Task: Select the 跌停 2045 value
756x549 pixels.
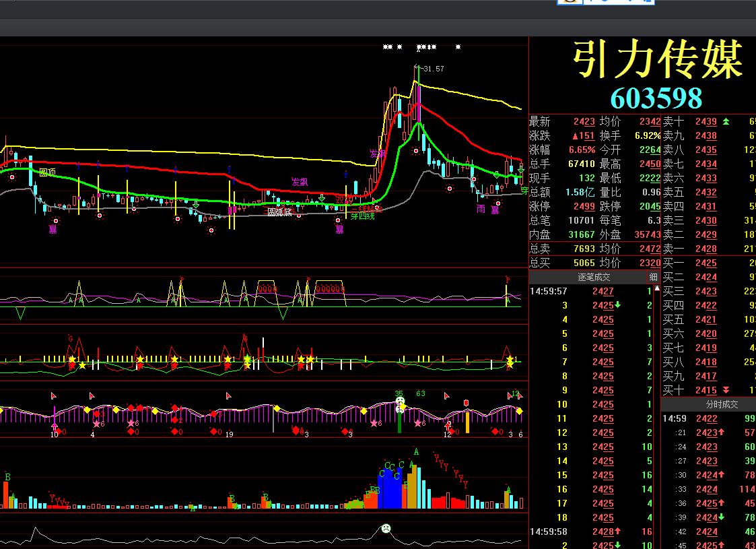Action: tap(650, 206)
